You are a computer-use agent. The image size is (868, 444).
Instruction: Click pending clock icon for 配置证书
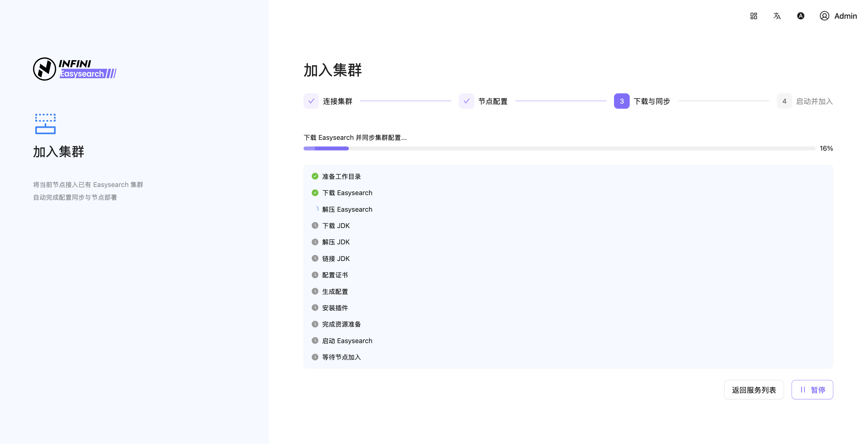tap(315, 275)
